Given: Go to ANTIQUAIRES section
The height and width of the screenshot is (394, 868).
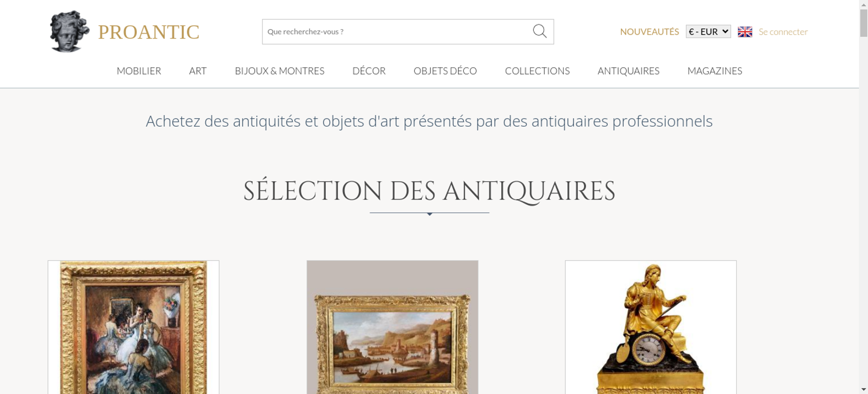Looking at the screenshot, I should point(628,71).
